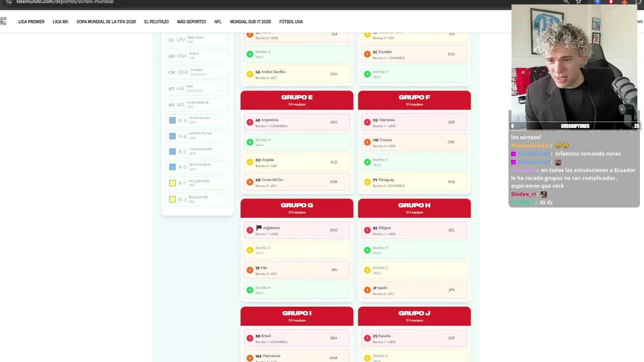
Task: Click Sladex_rt username in chat
Action: (x=524, y=194)
